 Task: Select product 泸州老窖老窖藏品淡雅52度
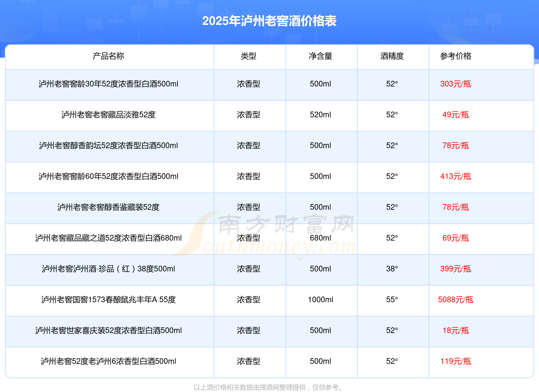click(108, 115)
